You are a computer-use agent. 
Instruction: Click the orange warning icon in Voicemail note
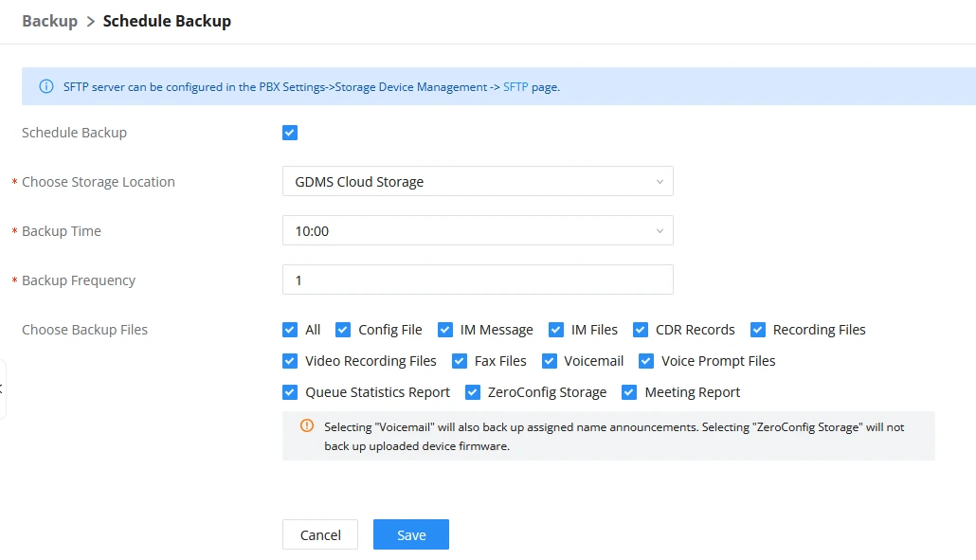tap(307, 425)
